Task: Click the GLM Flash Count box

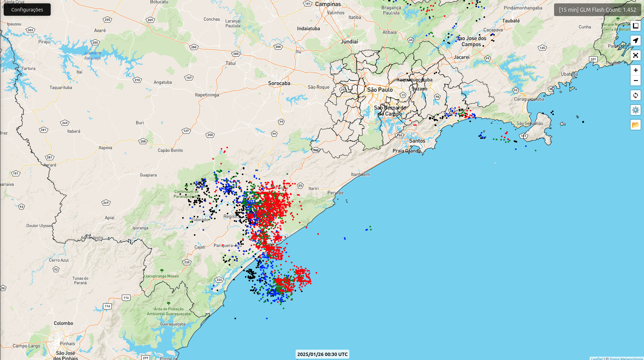Action: point(597,10)
